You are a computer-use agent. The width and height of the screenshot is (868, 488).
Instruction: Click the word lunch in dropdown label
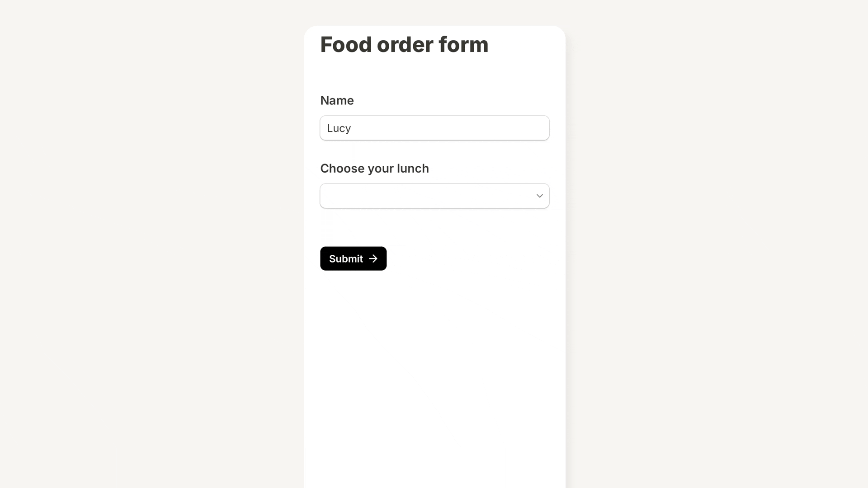pyautogui.click(x=413, y=169)
